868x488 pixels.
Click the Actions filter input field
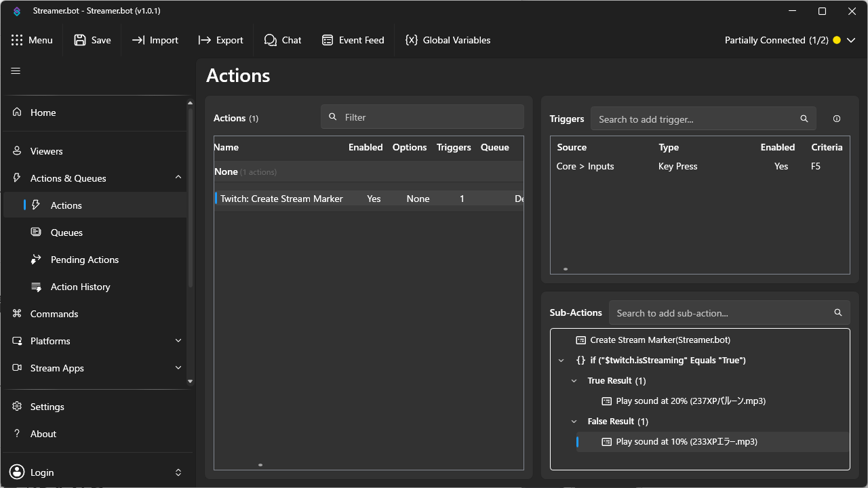[x=422, y=117]
